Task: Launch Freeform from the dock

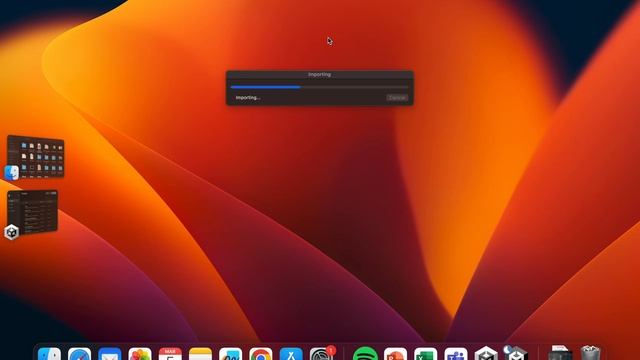Action: [x=231, y=354]
